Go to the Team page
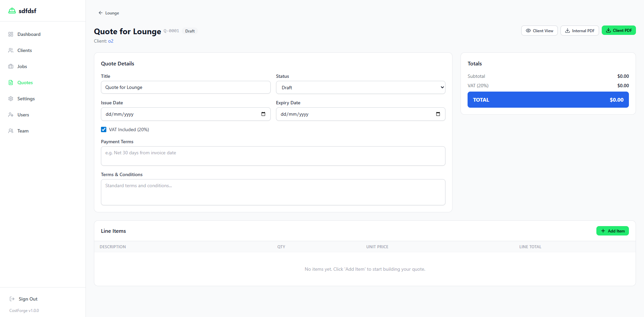 pos(23,131)
